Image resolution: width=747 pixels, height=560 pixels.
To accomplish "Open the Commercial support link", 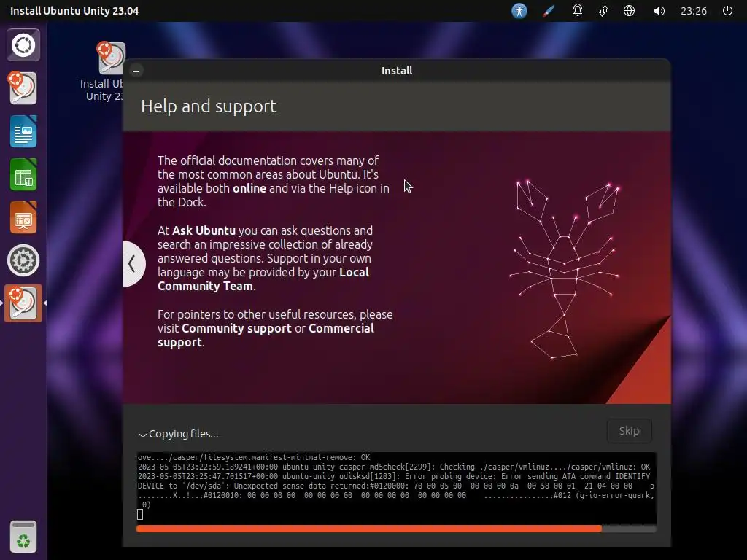I will point(266,335).
